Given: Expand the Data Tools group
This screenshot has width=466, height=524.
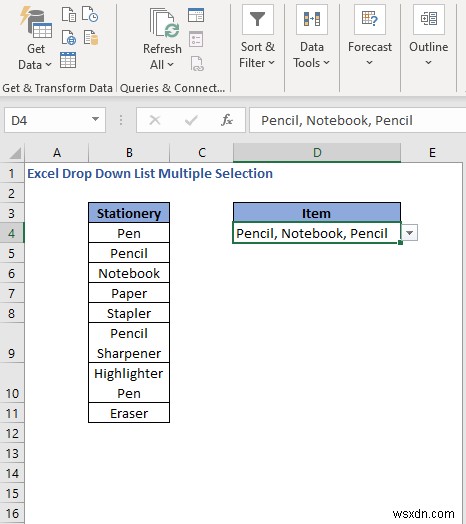Looking at the screenshot, I should click(x=311, y=55).
